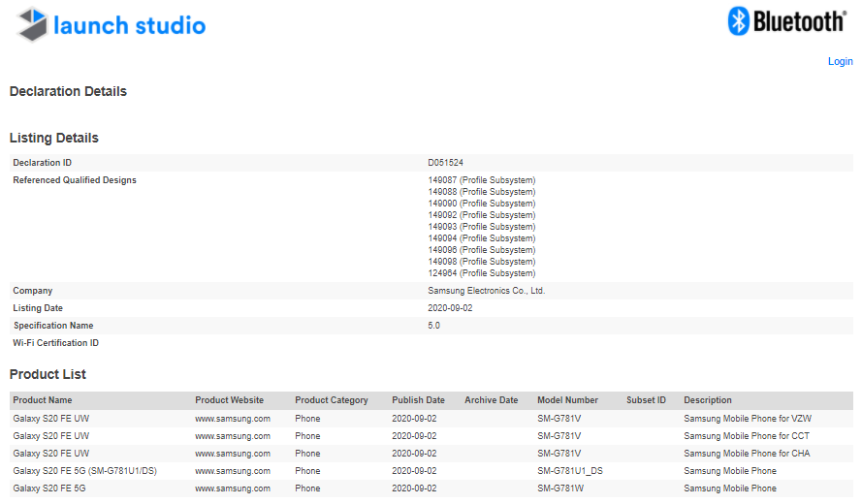Image resolution: width=862 pixels, height=504 pixels.
Task: Click Phone category in SM-G781U1_DS row
Action: [307, 471]
